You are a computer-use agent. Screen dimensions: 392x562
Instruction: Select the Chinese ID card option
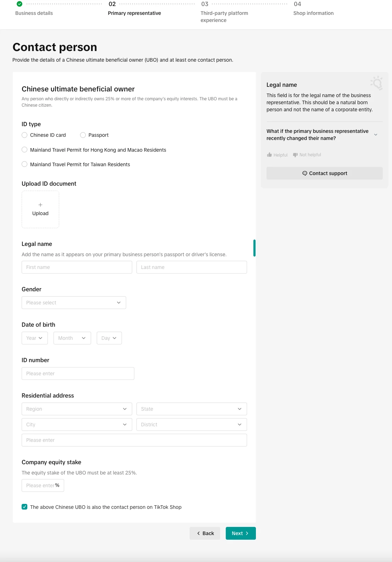coord(24,135)
